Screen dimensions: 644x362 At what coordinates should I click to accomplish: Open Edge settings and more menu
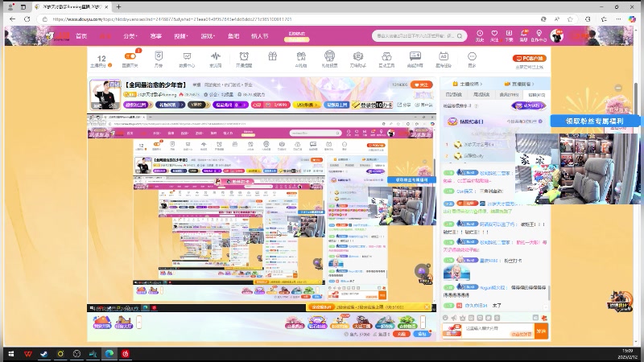point(618,19)
